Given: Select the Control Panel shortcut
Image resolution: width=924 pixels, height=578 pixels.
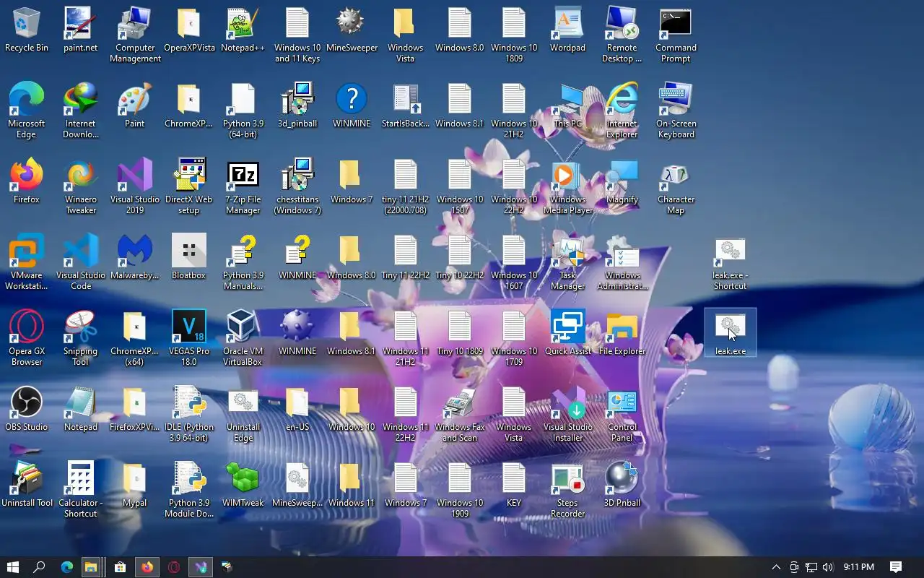Looking at the screenshot, I should click(x=622, y=415).
